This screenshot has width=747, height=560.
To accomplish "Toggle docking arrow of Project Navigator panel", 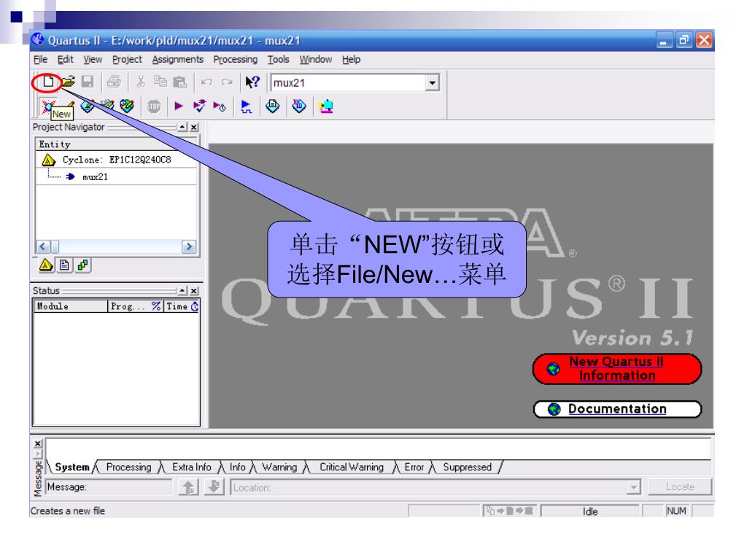I will tap(182, 127).
